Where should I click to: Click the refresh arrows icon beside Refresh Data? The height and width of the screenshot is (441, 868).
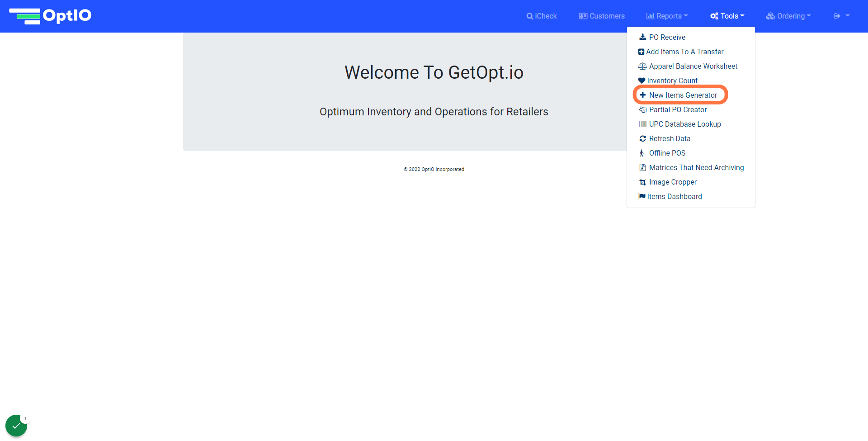(x=642, y=138)
